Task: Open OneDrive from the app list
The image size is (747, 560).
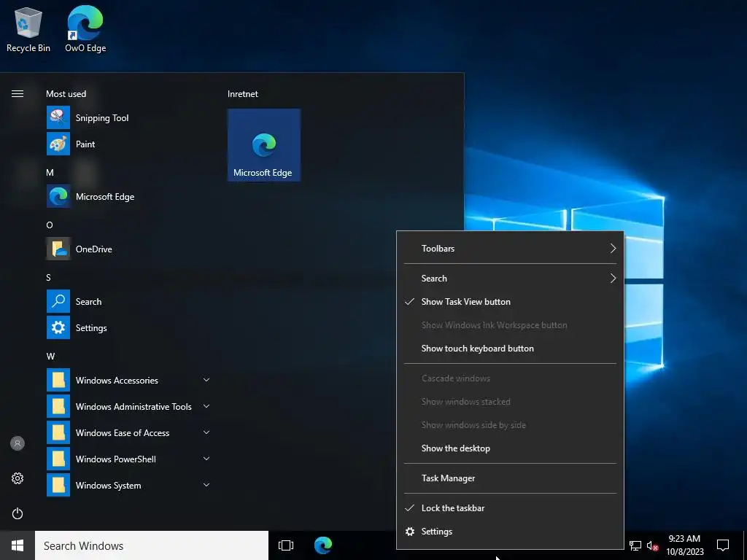Action: (128, 249)
